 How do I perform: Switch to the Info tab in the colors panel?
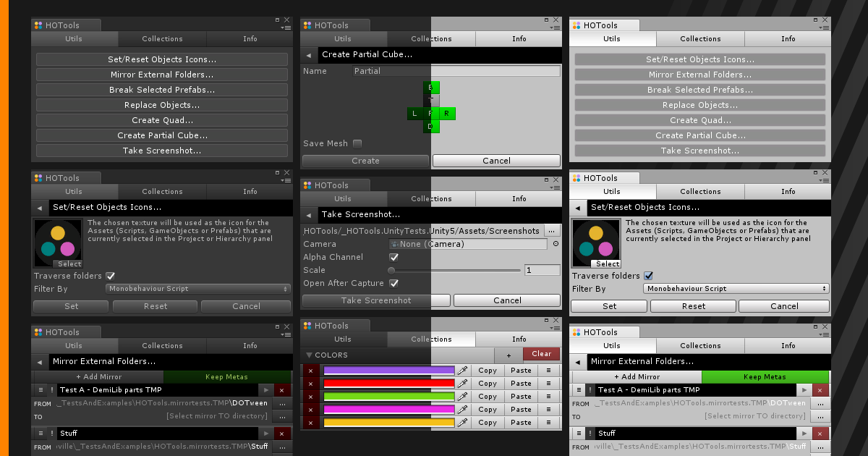(x=519, y=339)
